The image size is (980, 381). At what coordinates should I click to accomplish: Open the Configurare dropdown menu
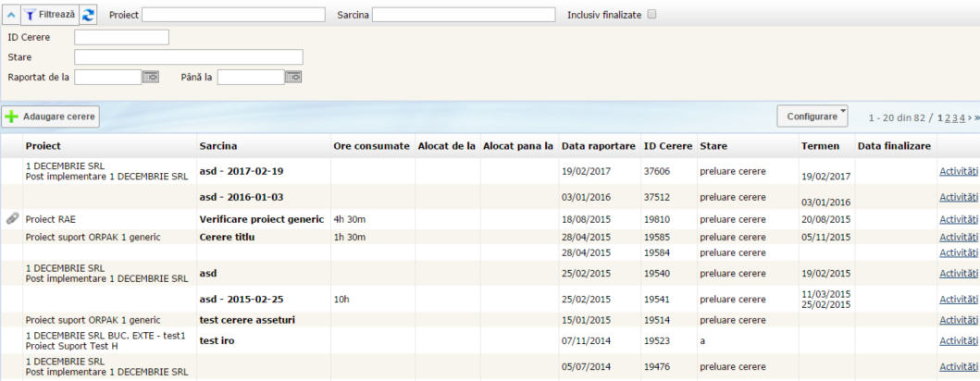point(812,117)
